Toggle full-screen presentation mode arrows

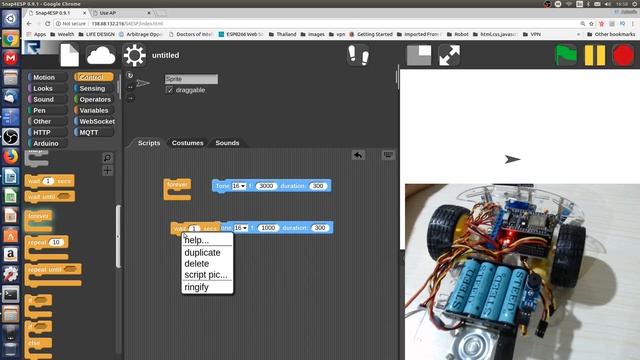[449, 55]
